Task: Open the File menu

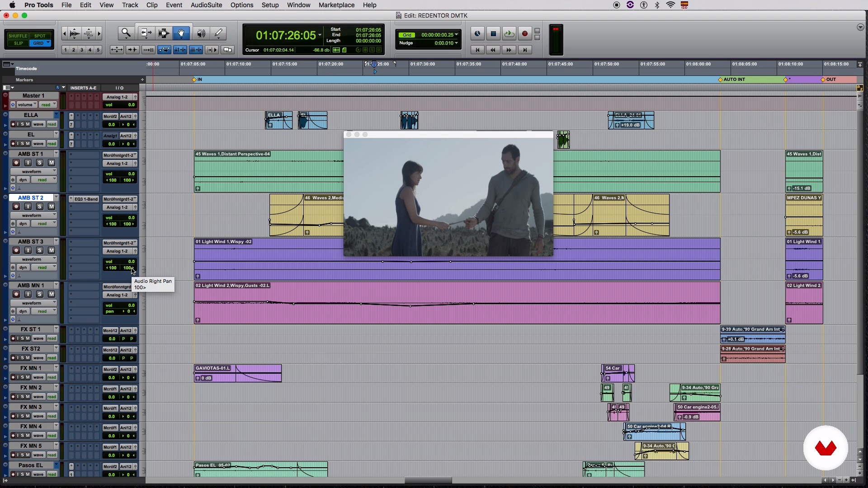Action: point(66,5)
